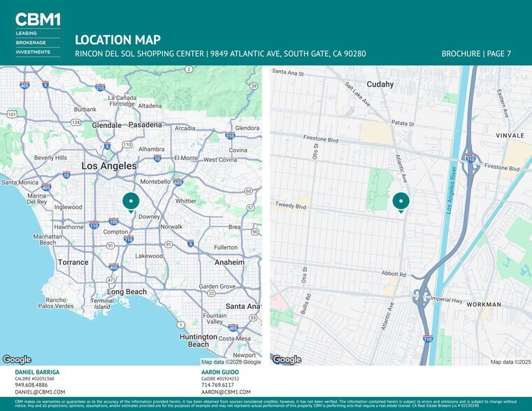The height and width of the screenshot is (411, 532).
Task: Click phone number 949.608.4886
Action: pos(31,385)
